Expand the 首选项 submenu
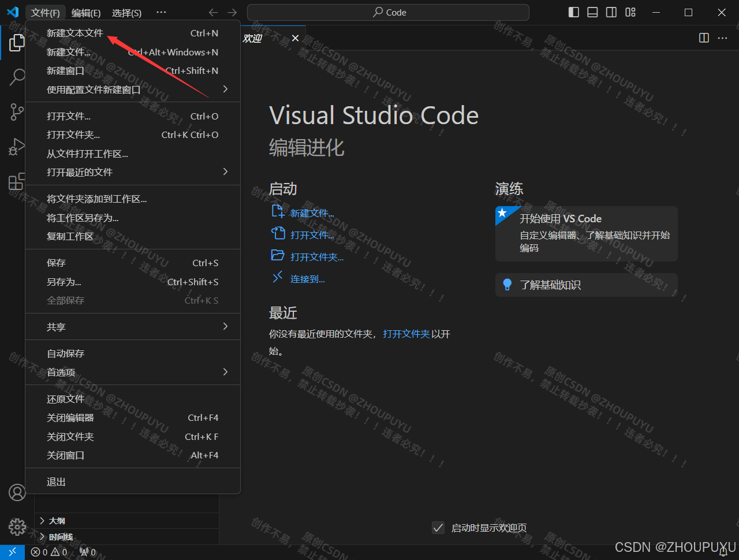 133,372
